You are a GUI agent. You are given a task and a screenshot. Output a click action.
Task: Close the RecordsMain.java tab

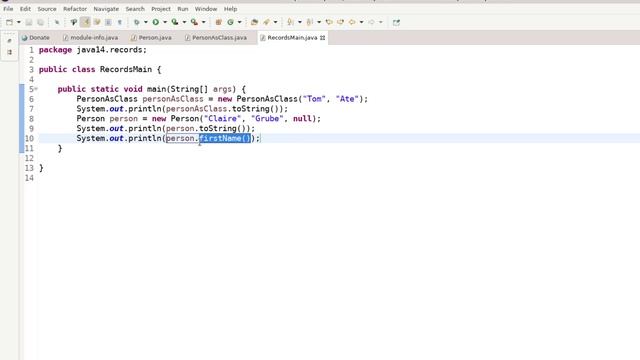click(x=322, y=38)
